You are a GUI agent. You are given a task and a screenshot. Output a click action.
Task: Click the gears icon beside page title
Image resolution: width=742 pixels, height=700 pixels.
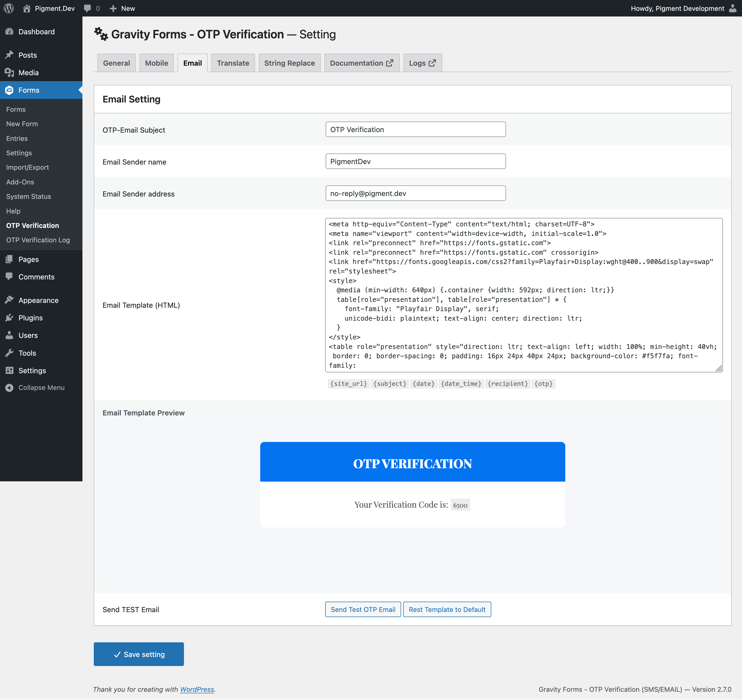(101, 34)
